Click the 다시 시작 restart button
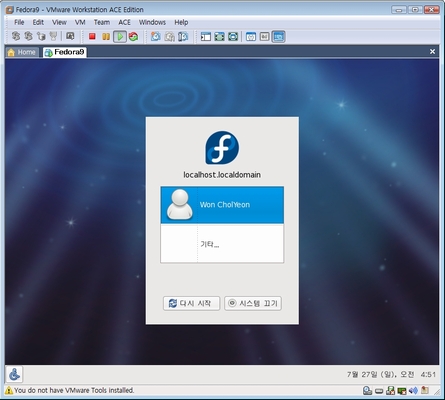 pyautogui.click(x=191, y=303)
